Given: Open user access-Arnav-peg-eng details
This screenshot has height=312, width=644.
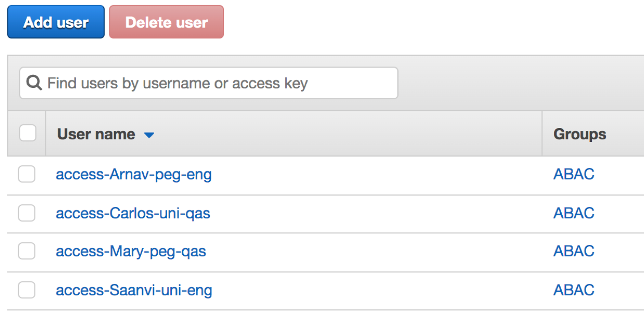Looking at the screenshot, I should coord(133,174).
